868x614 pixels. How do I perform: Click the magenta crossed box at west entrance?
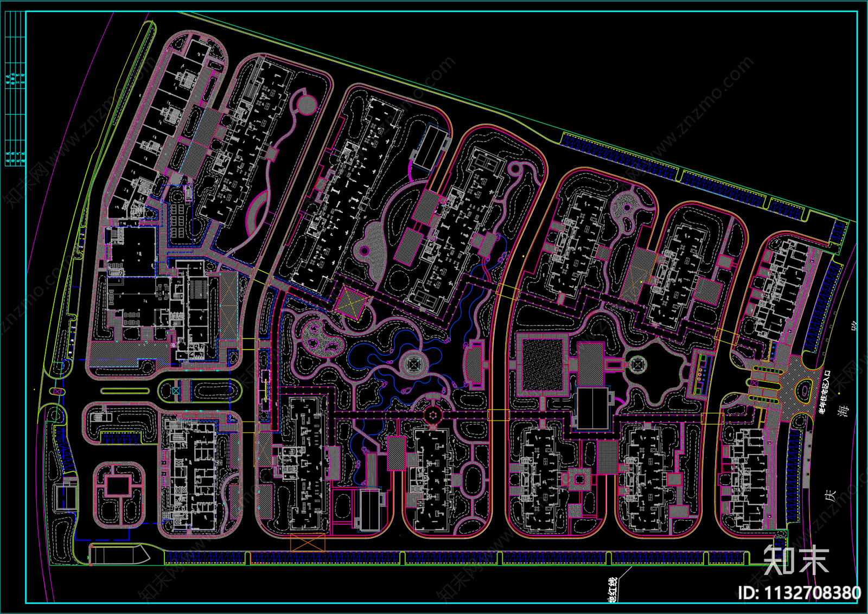pyautogui.click(x=57, y=391)
